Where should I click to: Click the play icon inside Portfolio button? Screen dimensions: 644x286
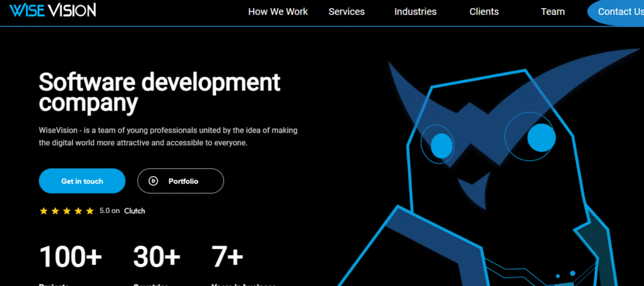pos(153,181)
